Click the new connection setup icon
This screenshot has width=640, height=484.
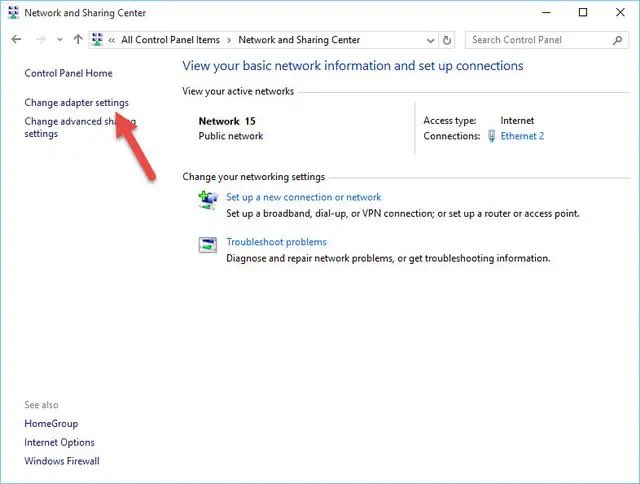(x=208, y=200)
